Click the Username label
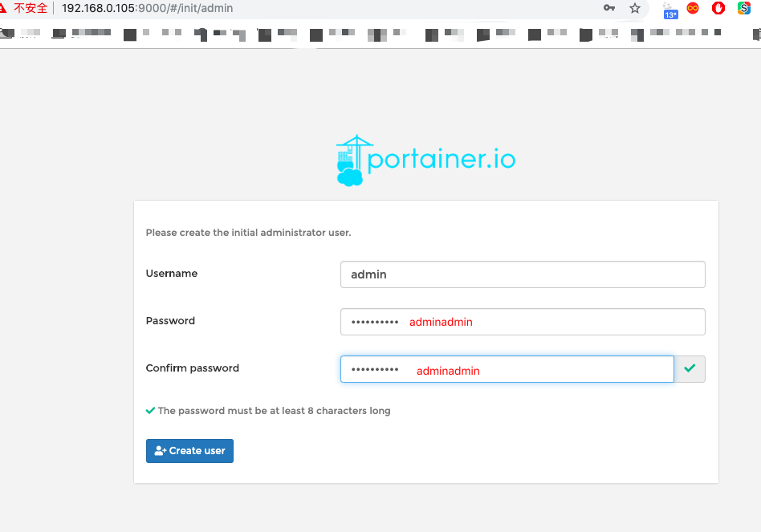 172,274
